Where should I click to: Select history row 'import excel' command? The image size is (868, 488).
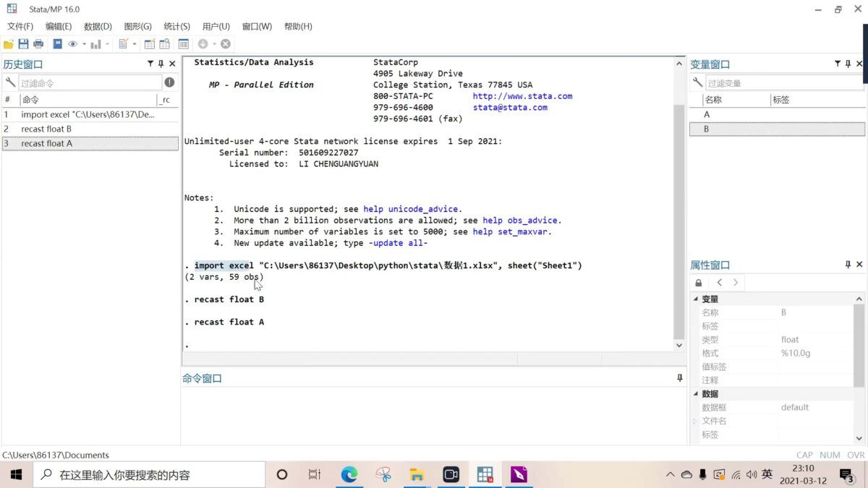click(x=90, y=114)
